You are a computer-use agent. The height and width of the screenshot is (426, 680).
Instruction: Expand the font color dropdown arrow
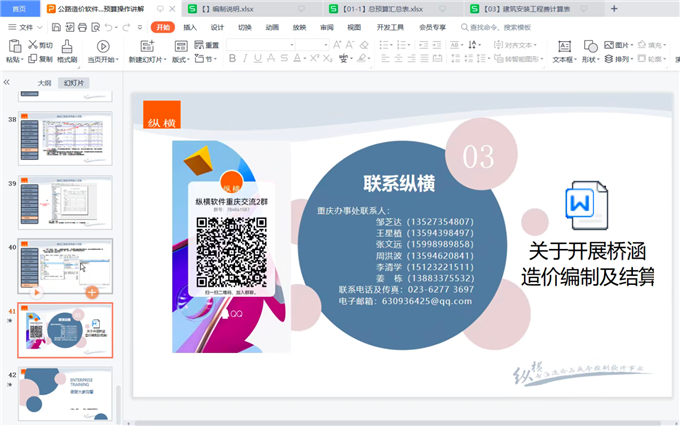[305, 59]
